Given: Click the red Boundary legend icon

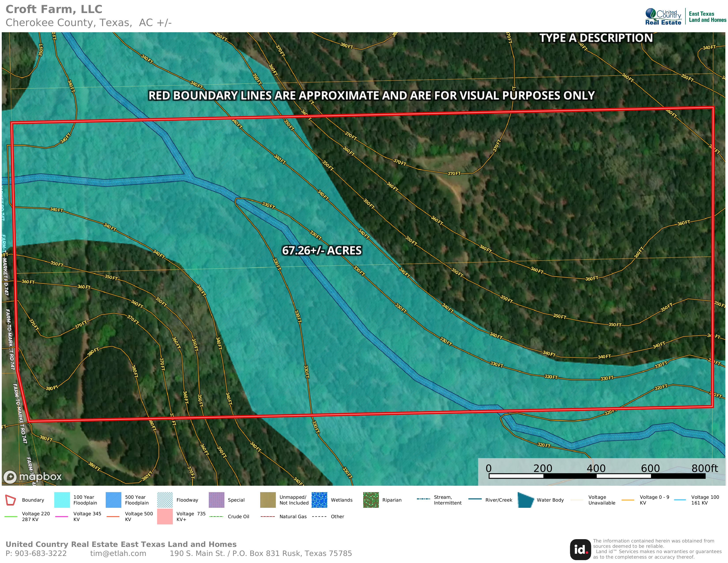Looking at the screenshot, I should pos(11,500).
